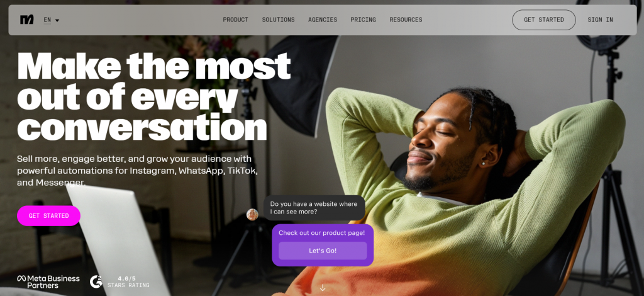The height and width of the screenshot is (296, 644).
Task: Click the chat sender avatar icon
Action: [x=252, y=214]
